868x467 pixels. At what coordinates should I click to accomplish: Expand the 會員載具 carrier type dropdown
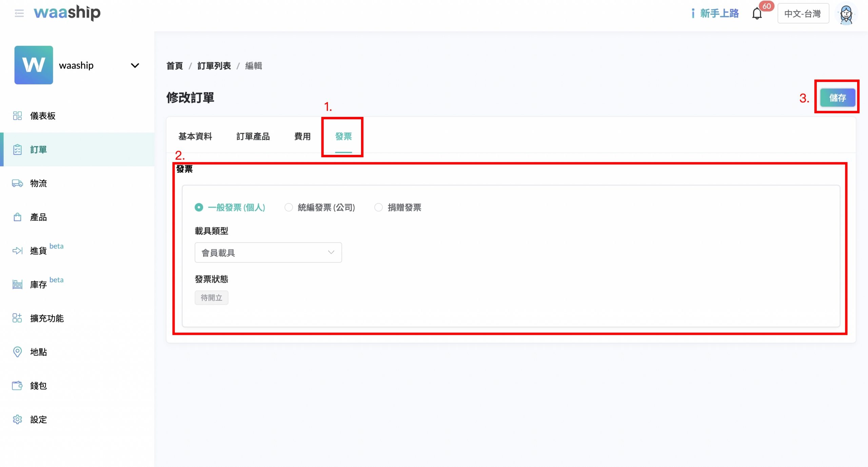pos(268,252)
